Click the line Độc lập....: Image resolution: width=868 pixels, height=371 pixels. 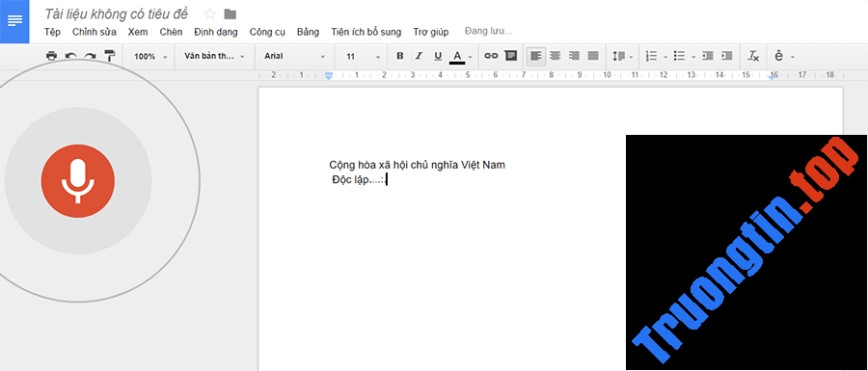[x=359, y=179]
